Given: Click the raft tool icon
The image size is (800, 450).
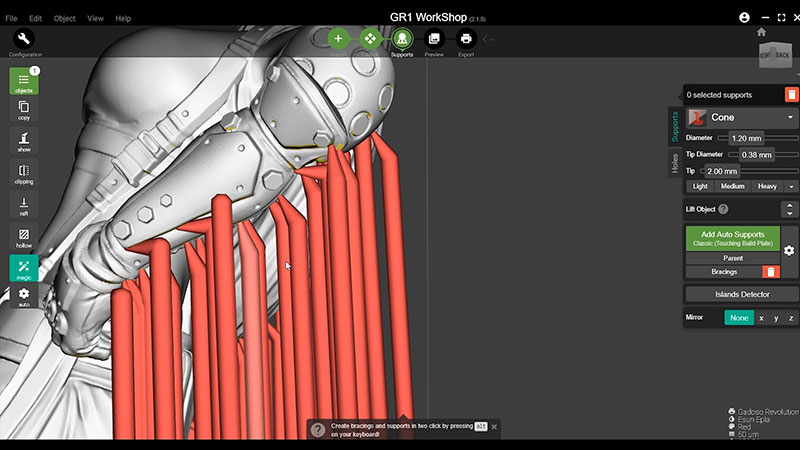Looking at the screenshot, I should pos(24,206).
